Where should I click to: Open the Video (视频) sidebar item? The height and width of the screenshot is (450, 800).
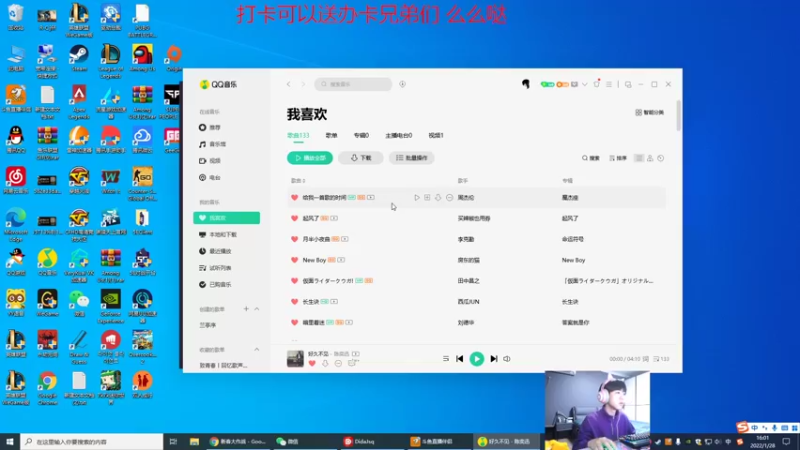(x=210, y=161)
